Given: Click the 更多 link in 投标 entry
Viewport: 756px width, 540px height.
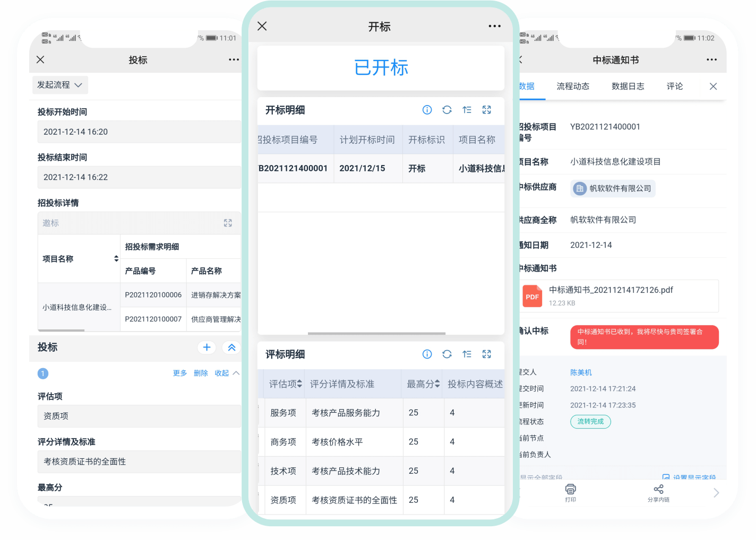Looking at the screenshot, I should 180,373.
